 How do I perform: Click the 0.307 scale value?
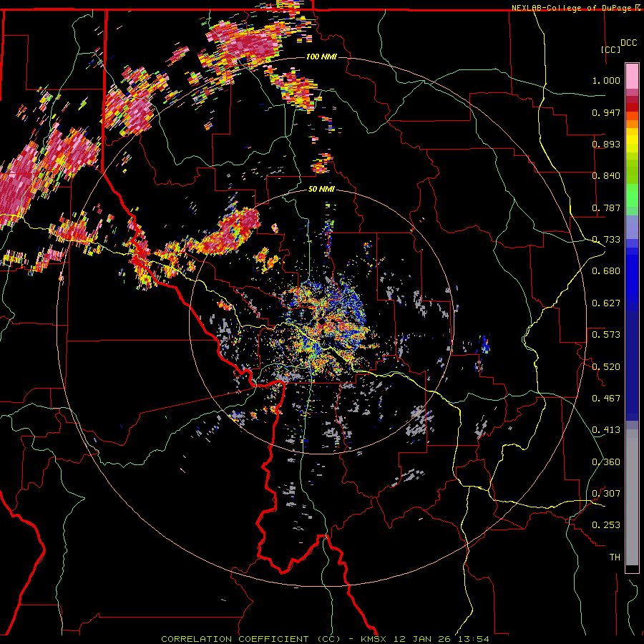[x=606, y=494]
